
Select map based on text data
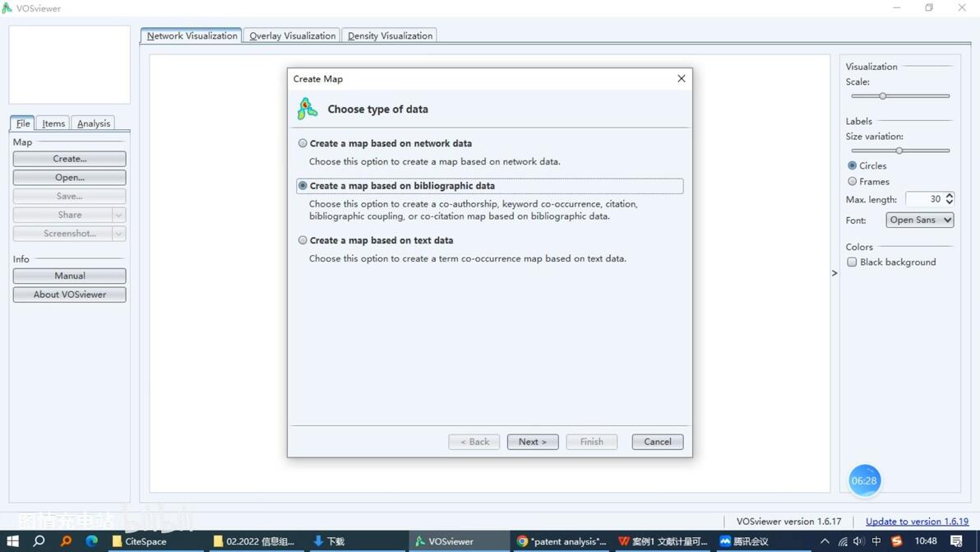tap(303, 240)
